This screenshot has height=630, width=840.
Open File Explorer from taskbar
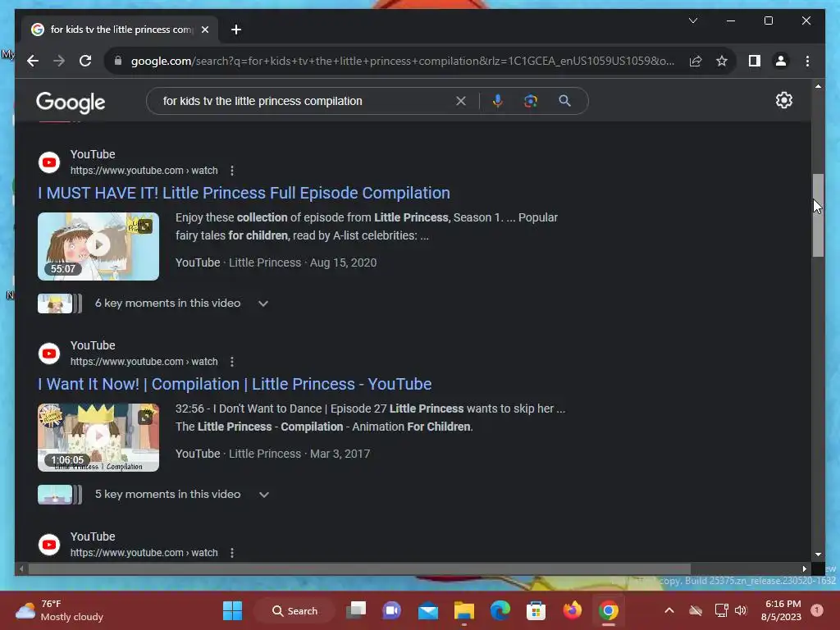point(464,610)
